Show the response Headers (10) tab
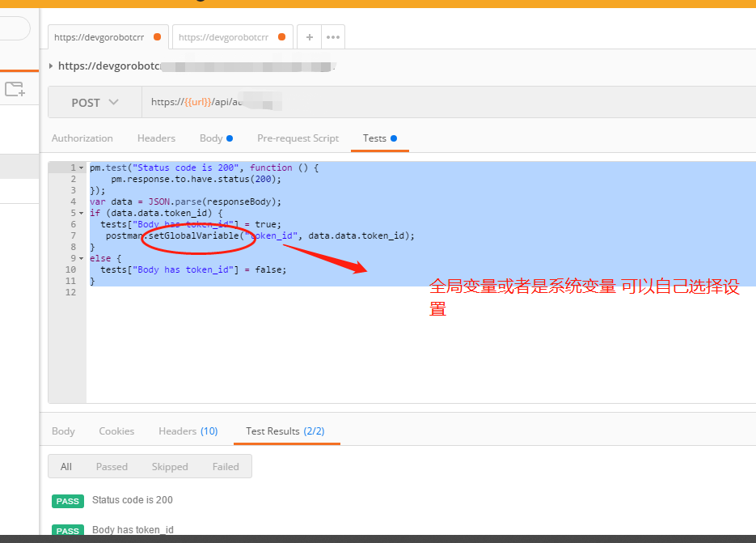Viewport: 756px width, 543px height. pyautogui.click(x=188, y=431)
